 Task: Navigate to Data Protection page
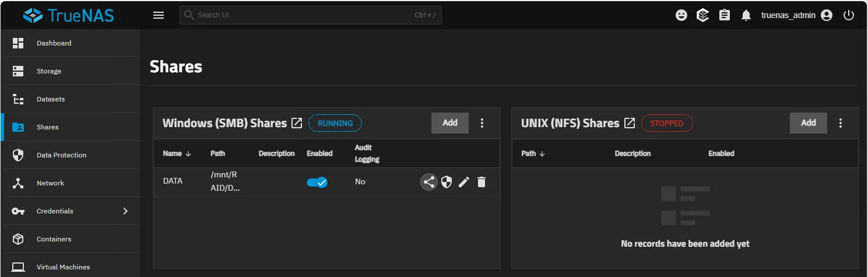click(x=61, y=155)
